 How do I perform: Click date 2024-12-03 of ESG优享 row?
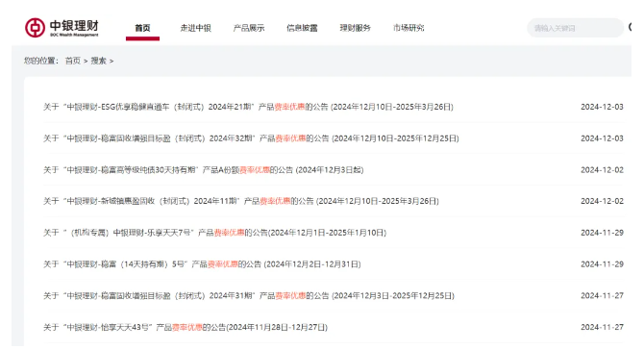pos(602,107)
